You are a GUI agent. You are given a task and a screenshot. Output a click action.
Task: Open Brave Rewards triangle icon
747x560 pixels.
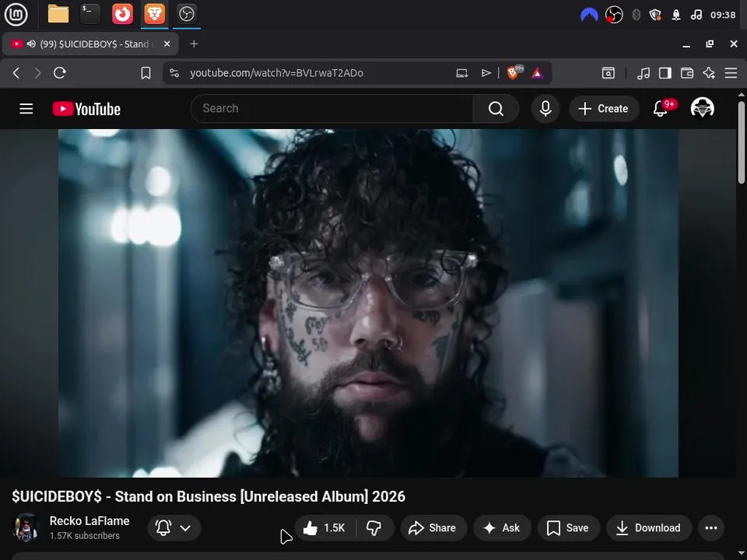pos(538,73)
